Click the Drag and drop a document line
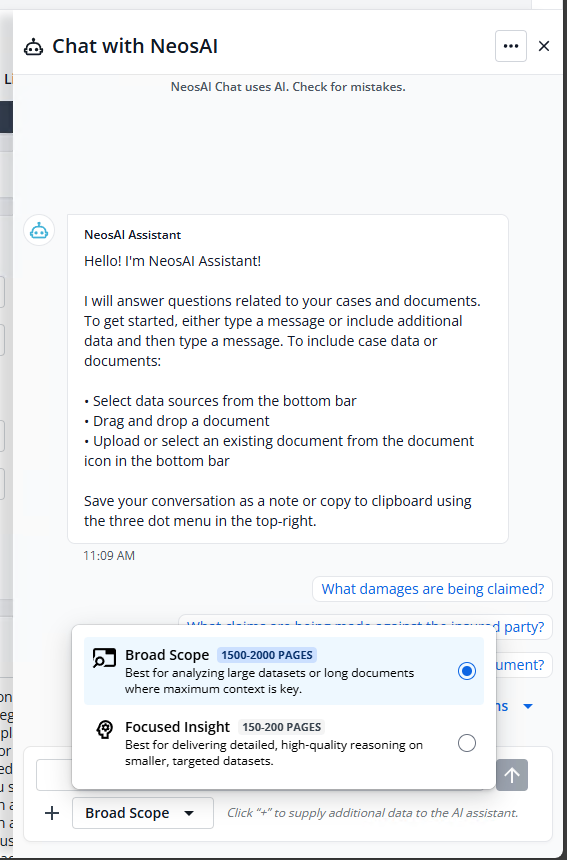 [177, 421]
